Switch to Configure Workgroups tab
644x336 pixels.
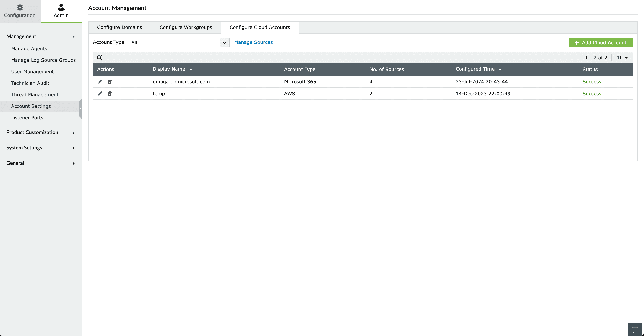pyautogui.click(x=186, y=27)
